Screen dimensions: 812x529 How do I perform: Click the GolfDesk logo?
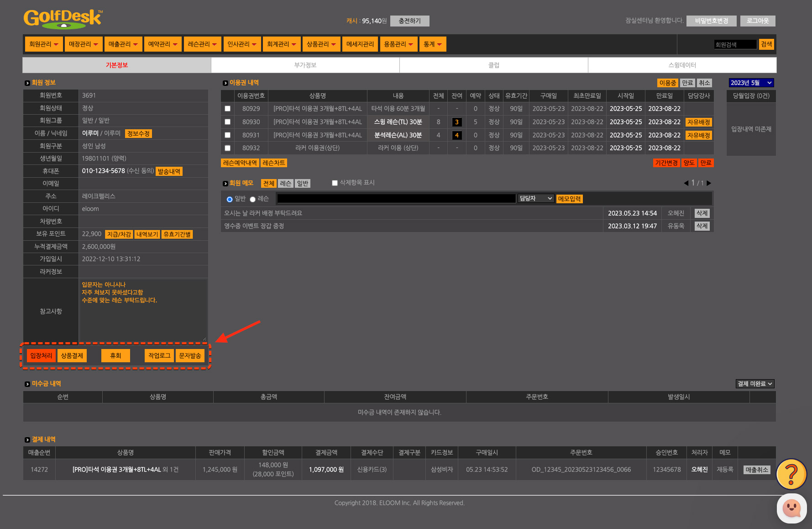click(63, 18)
